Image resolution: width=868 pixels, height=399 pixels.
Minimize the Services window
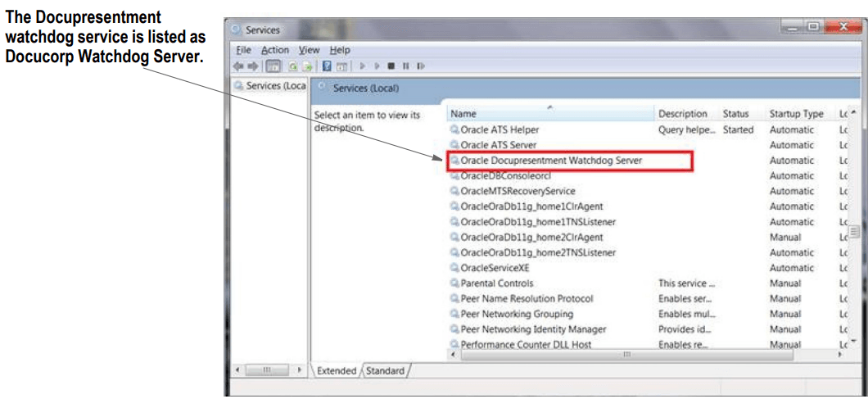click(793, 26)
